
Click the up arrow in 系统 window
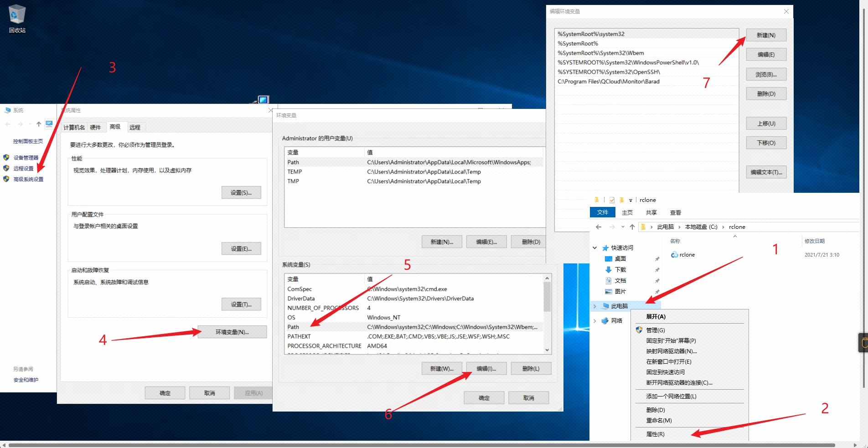[x=39, y=124]
